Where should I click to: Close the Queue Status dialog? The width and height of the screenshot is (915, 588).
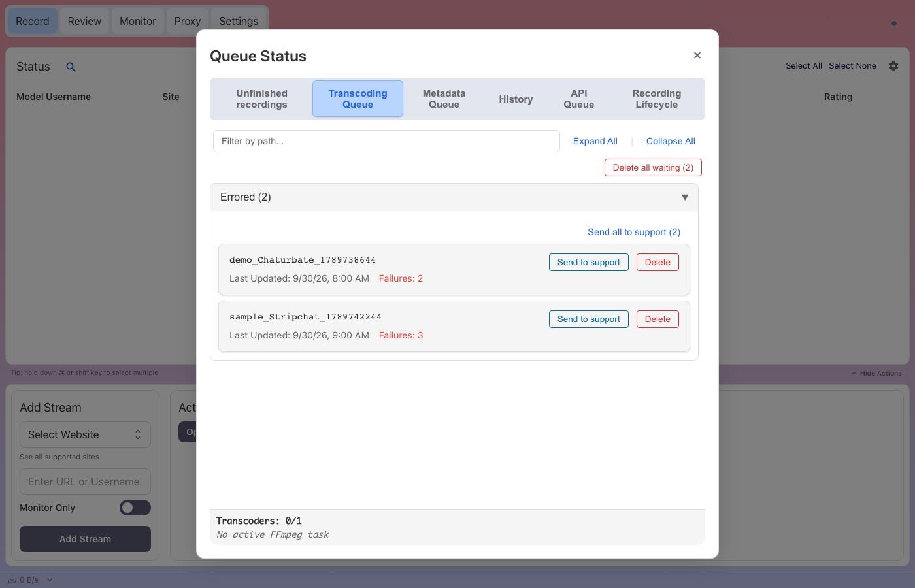click(x=697, y=56)
